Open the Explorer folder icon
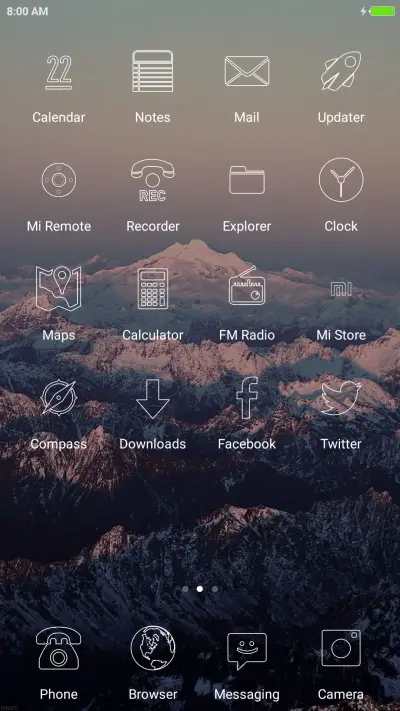Image resolution: width=400 pixels, height=711 pixels. pos(247,180)
